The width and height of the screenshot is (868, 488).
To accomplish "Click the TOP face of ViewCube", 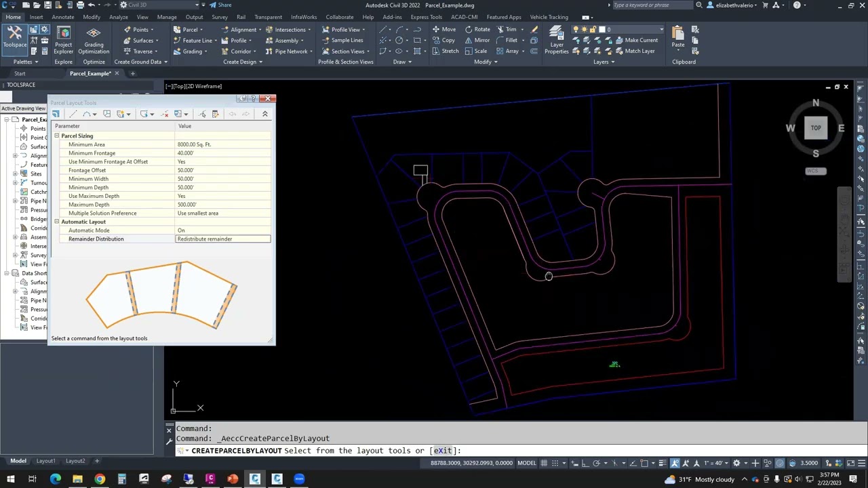I will pyautogui.click(x=816, y=127).
